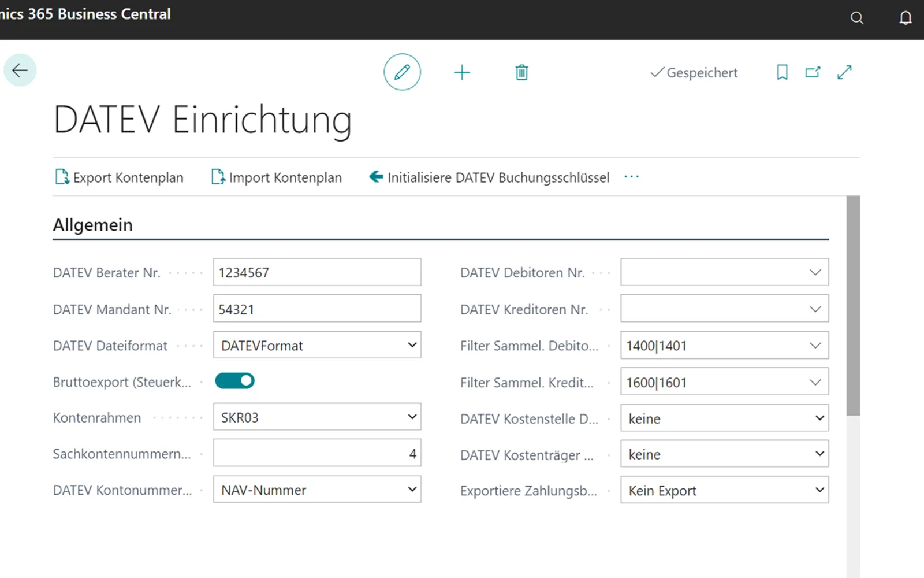Collapse the Allgemein section header
The width and height of the screenshot is (924, 578).
click(93, 225)
